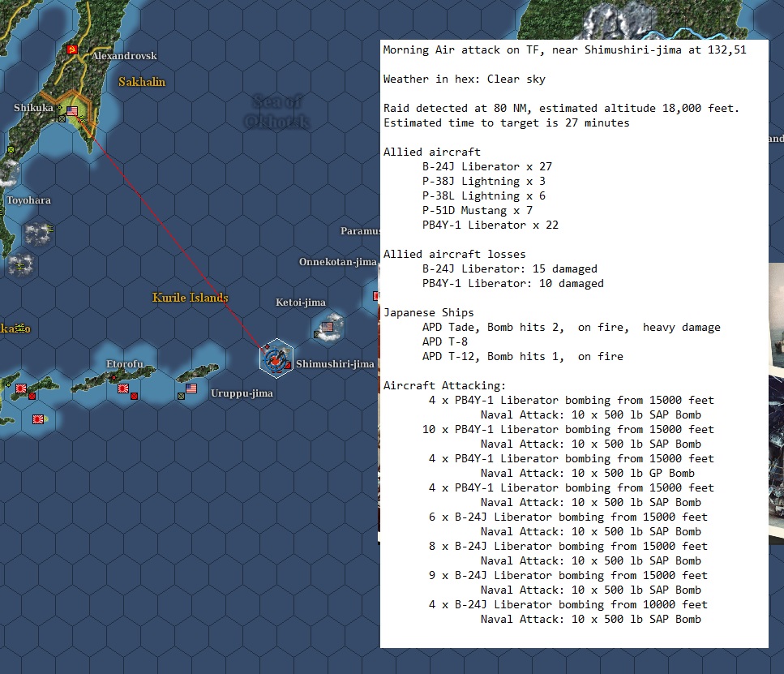This screenshot has height=674, width=784.
Task: Click the 'Aircraft Attacking:' section header
Action: [444, 386]
